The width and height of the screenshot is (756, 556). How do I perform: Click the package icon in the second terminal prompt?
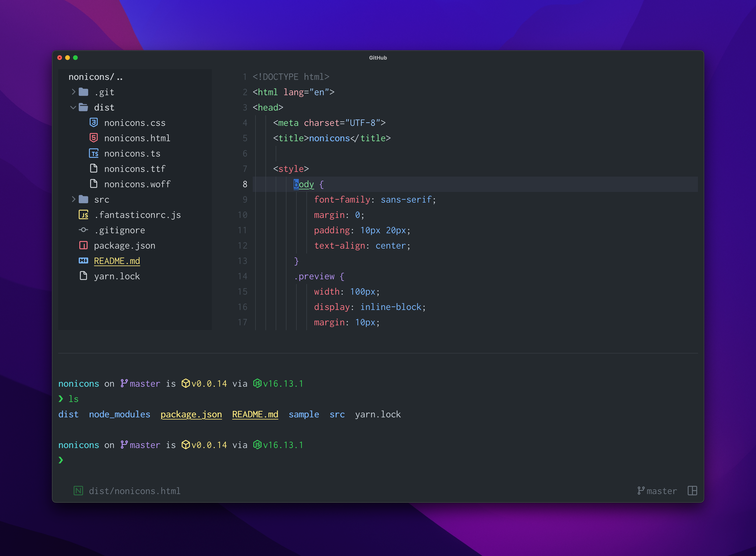[x=186, y=445]
